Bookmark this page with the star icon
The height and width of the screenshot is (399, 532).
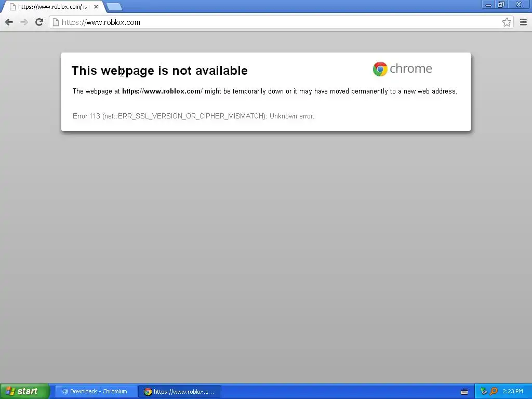507,22
